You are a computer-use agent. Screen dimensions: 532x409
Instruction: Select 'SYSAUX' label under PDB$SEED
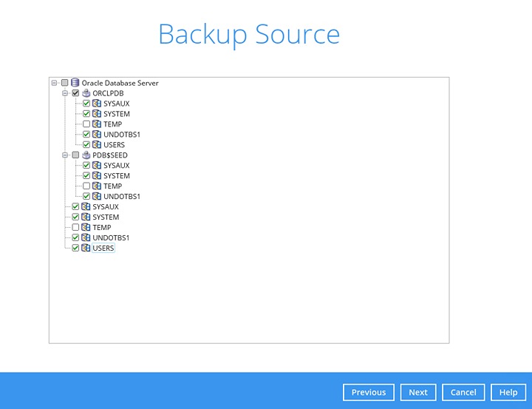point(117,166)
